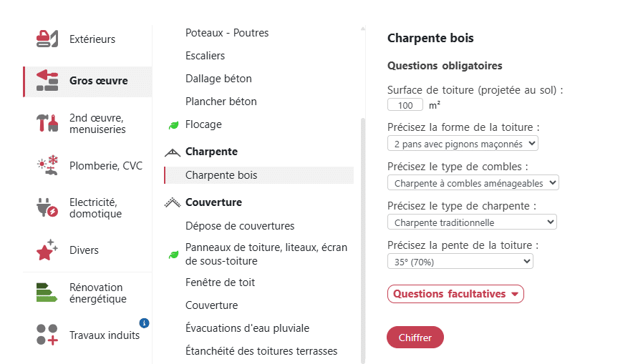Open the roof shape dropdown

462,144
